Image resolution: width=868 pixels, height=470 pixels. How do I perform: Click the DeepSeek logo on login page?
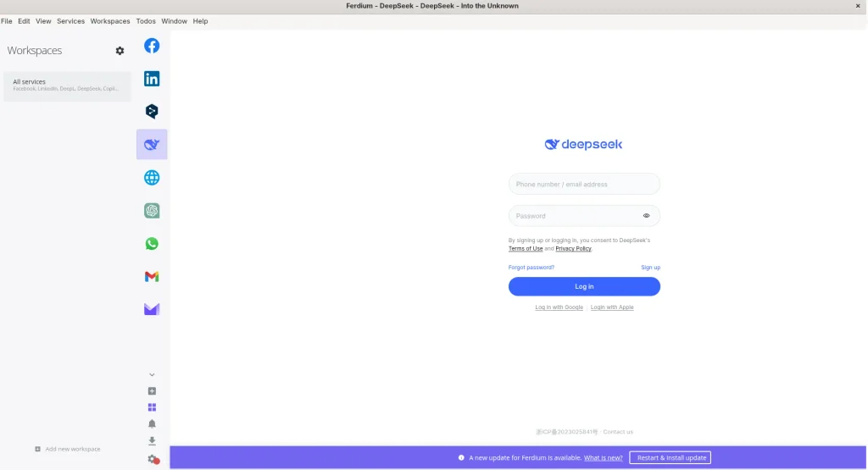tap(583, 144)
